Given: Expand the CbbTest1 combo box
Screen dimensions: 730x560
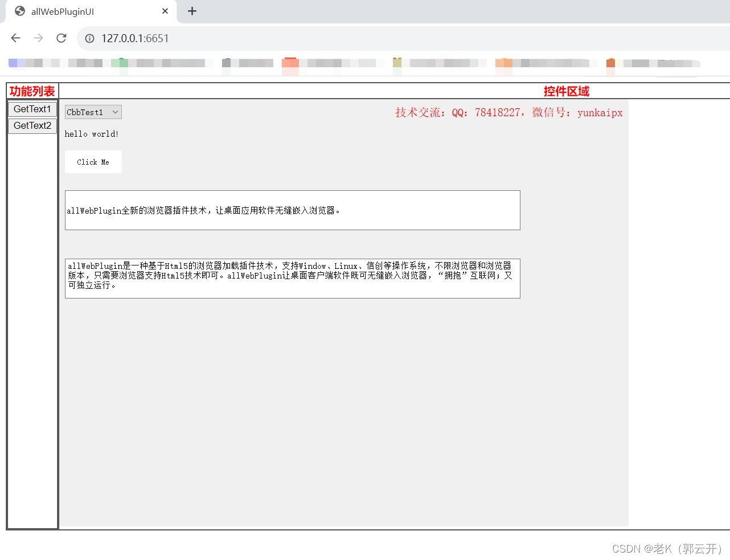Looking at the screenshot, I should pyautogui.click(x=93, y=112).
